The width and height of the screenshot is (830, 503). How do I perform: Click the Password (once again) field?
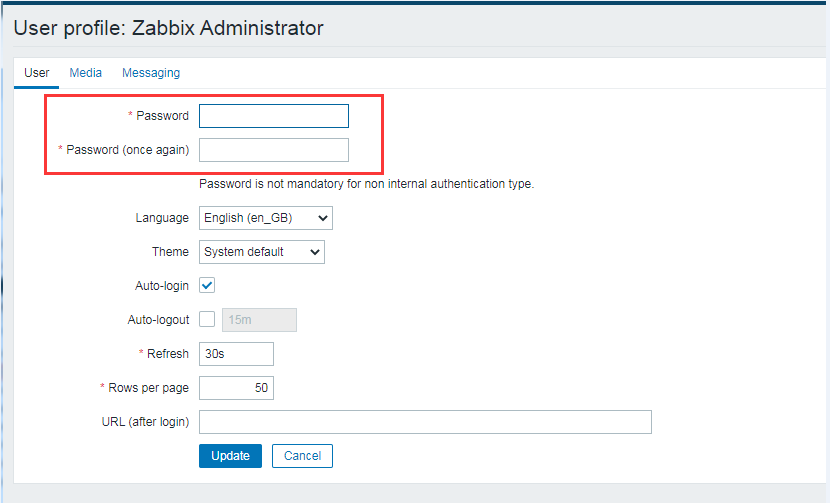pos(274,150)
